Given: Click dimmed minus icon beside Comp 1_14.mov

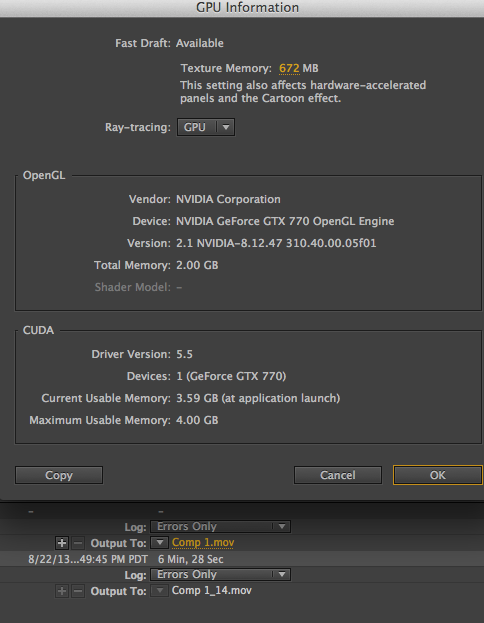Looking at the screenshot, I should point(78,591).
